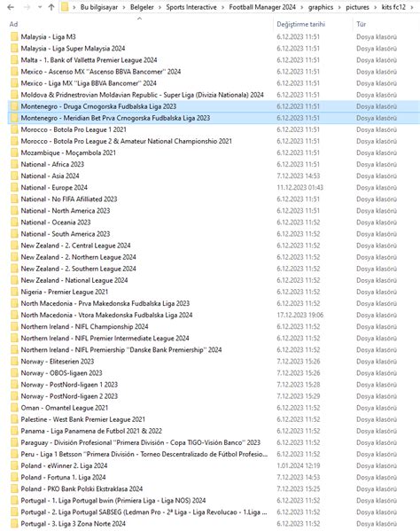
Task: Click folder icon of 'Poland - eWinner 2. Liga 2024'
Action: tap(14, 465)
